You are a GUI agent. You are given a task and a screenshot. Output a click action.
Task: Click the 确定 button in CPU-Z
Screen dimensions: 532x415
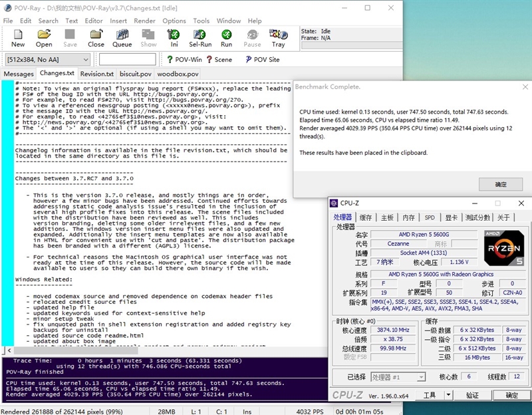point(511,395)
